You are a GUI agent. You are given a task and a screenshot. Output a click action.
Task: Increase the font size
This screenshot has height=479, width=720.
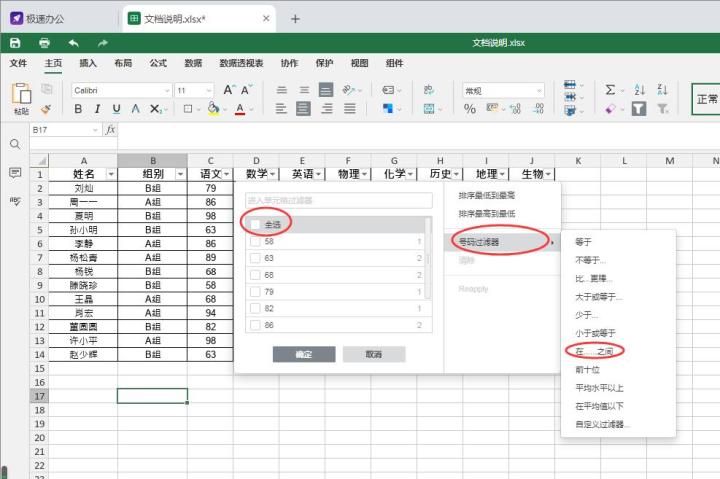[x=229, y=90]
